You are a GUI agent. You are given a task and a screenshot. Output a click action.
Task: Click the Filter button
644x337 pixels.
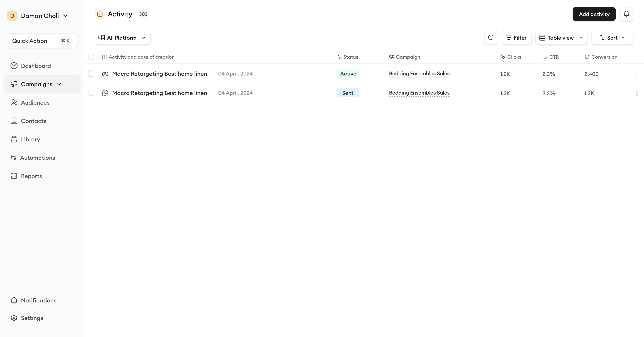coord(517,38)
